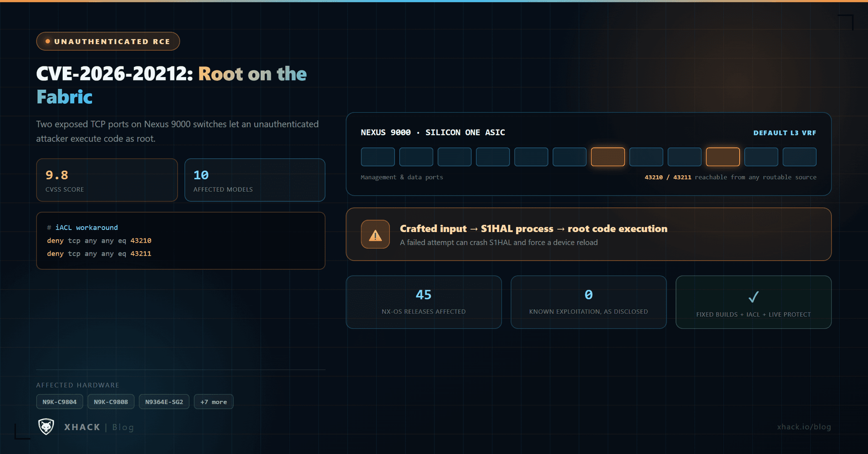The image size is (868, 454).
Task: Select the UNAUTHENTICATED RCE badge
Action: tap(108, 42)
